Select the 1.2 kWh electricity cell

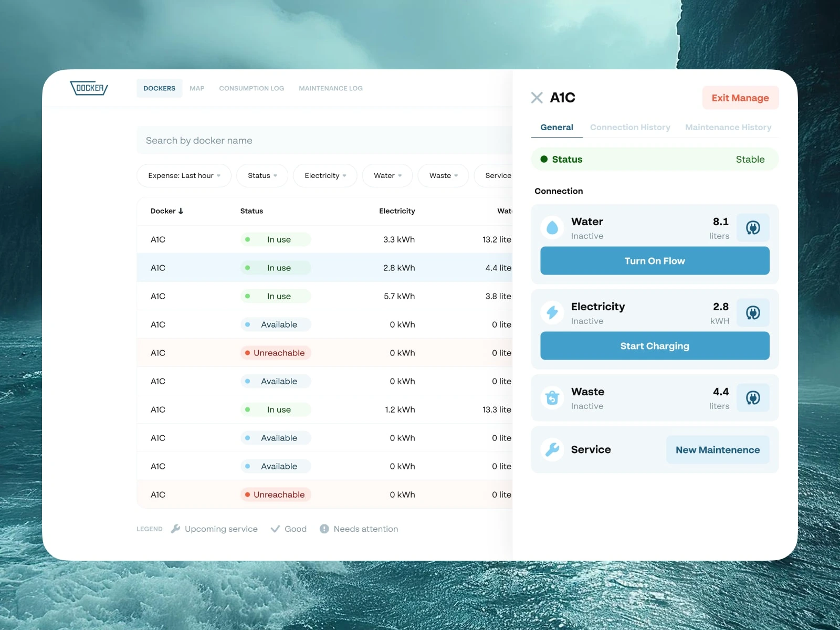click(400, 409)
